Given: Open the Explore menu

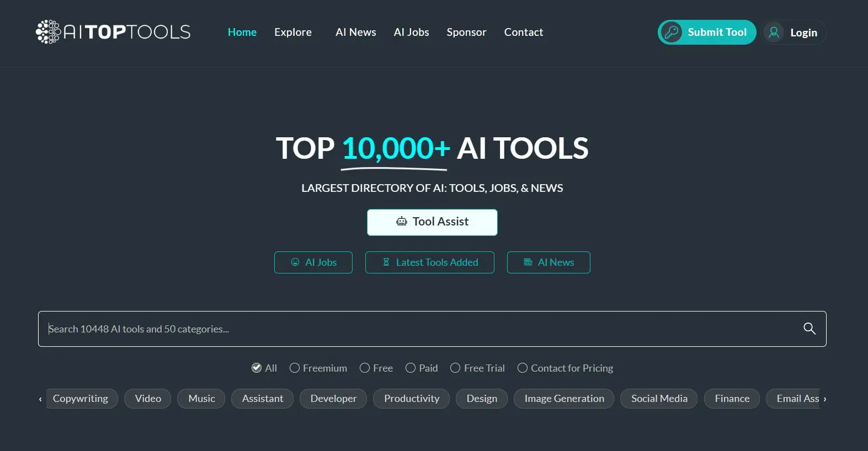Looking at the screenshot, I should [x=293, y=32].
